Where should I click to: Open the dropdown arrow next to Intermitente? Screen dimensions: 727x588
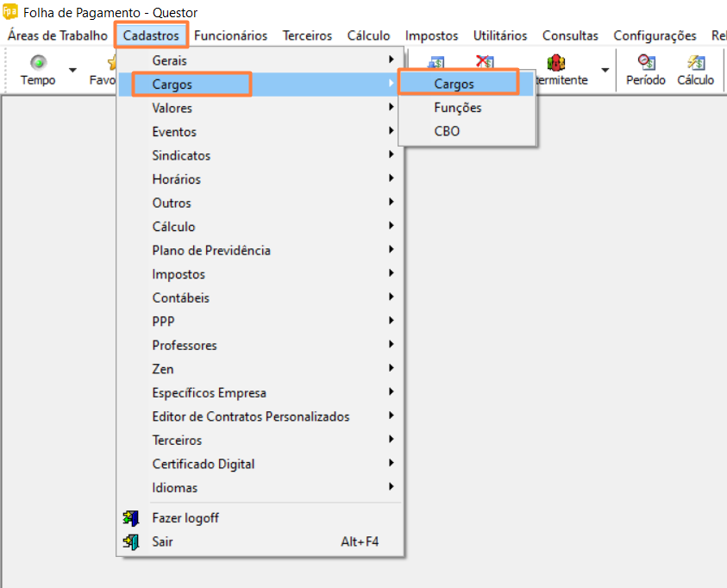[605, 70]
